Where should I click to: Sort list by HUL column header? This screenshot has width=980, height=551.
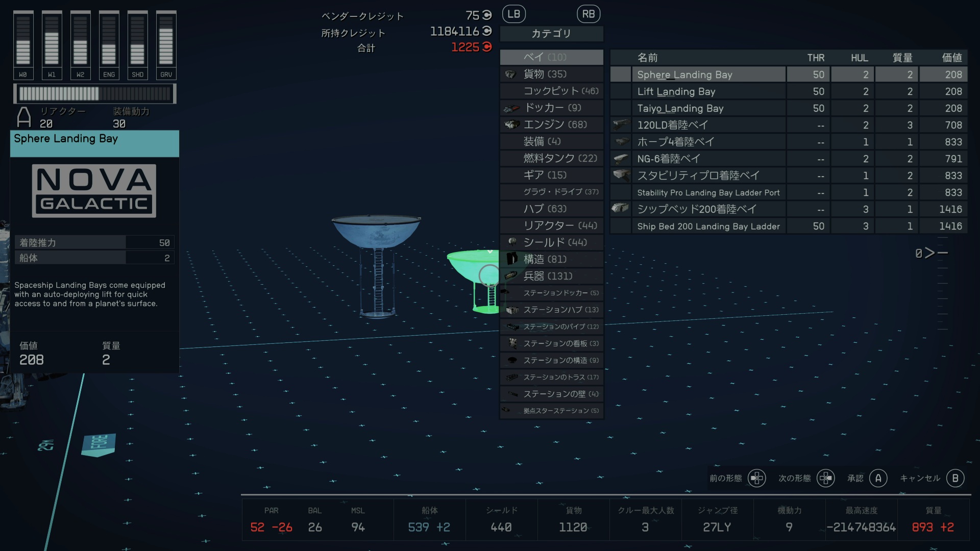[860, 58]
